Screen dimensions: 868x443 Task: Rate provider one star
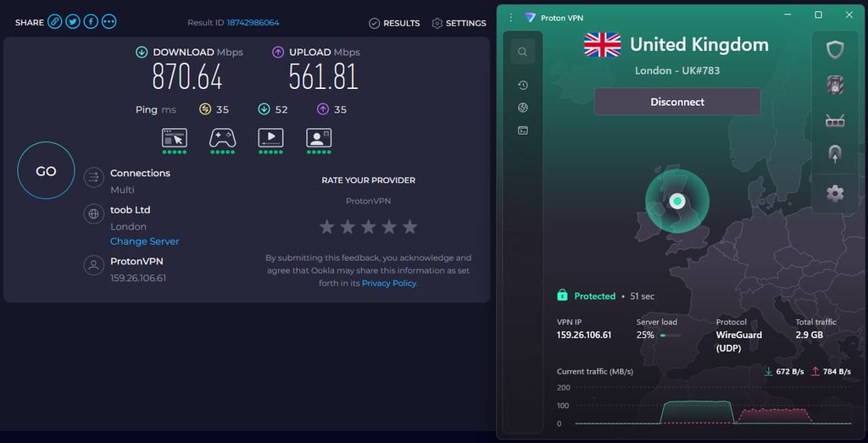click(x=327, y=227)
